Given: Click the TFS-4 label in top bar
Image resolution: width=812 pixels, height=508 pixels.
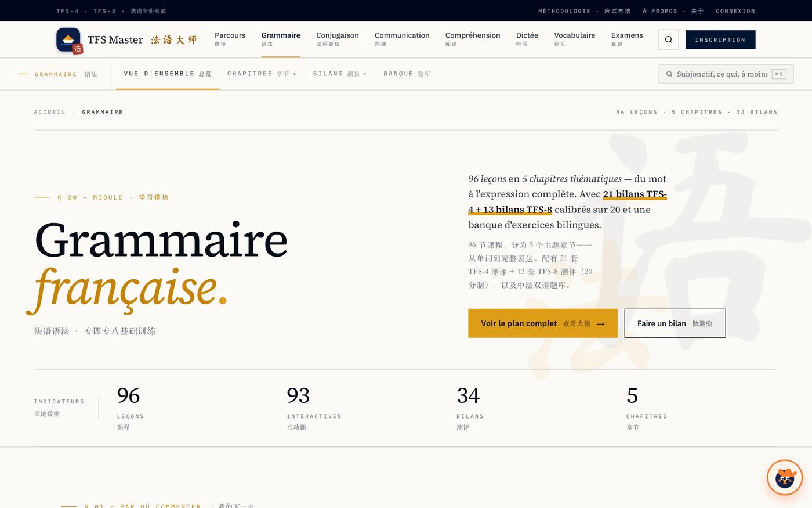Looking at the screenshot, I should click(67, 11).
